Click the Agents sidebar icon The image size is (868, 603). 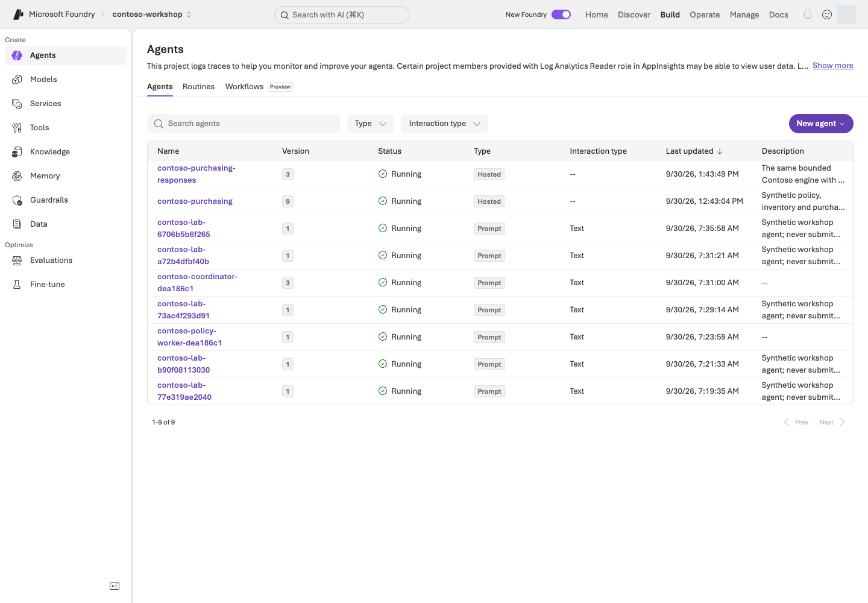coord(17,55)
